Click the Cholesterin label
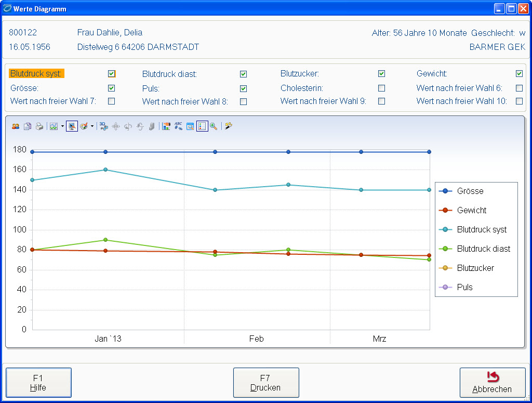The image size is (532, 403). pos(302,88)
